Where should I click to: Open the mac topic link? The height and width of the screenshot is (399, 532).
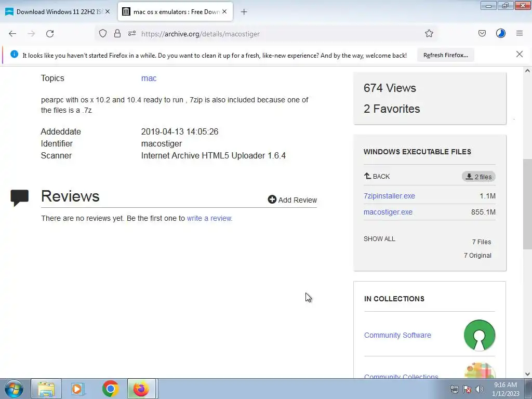tap(149, 78)
